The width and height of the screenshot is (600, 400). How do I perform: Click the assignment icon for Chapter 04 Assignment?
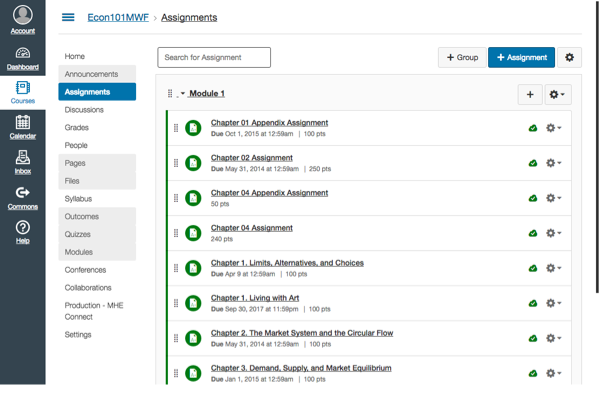tap(193, 233)
